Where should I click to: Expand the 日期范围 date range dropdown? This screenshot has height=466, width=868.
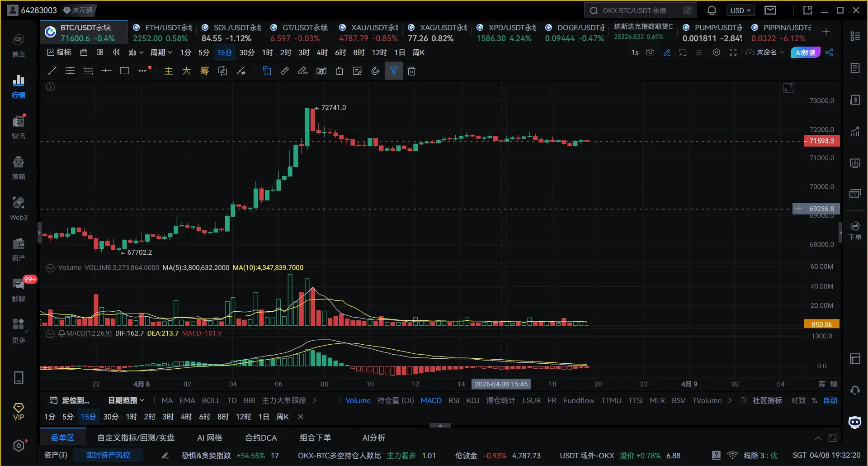tap(126, 400)
